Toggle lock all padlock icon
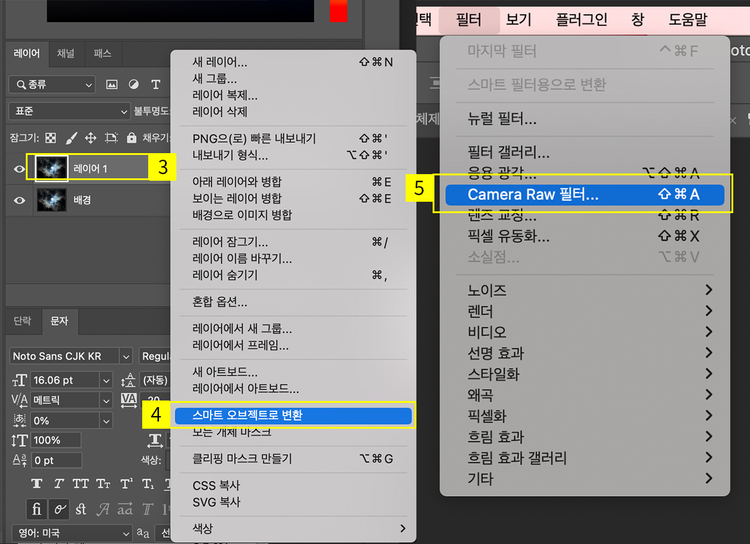 pyautogui.click(x=132, y=138)
